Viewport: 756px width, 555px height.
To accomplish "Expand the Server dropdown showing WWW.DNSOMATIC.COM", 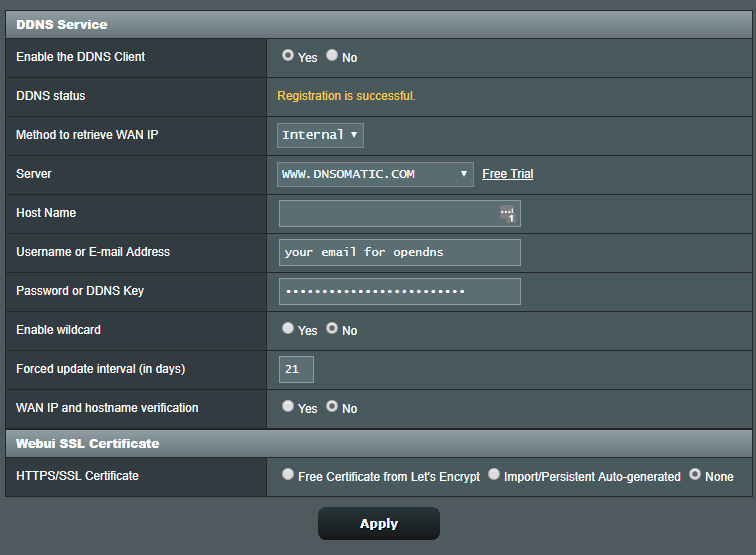I will [x=375, y=174].
